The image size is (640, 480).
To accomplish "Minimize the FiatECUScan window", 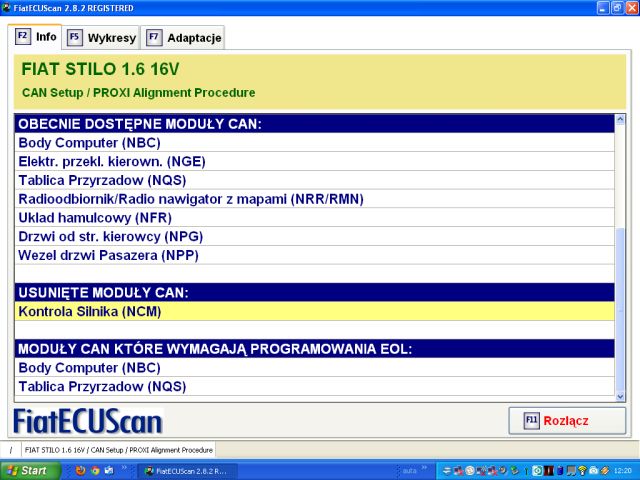I will (603, 8).
